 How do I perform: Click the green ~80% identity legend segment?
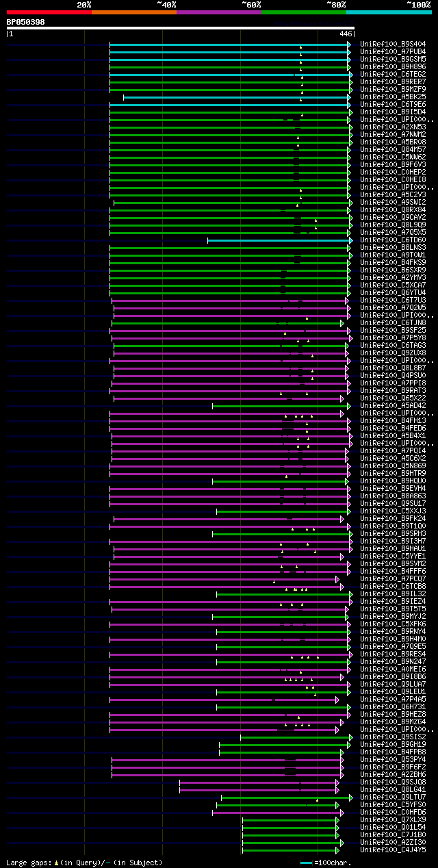pos(304,12)
